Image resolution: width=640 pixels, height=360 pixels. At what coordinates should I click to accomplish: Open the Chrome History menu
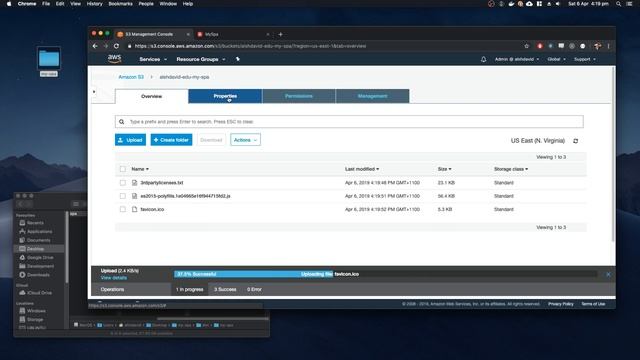tap(94, 4)
